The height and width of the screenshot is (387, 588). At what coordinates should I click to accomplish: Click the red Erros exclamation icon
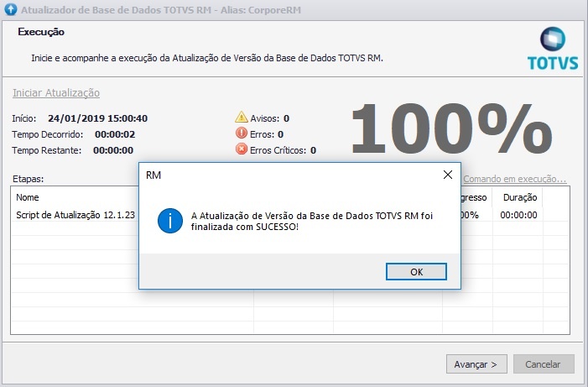(242, 133)
